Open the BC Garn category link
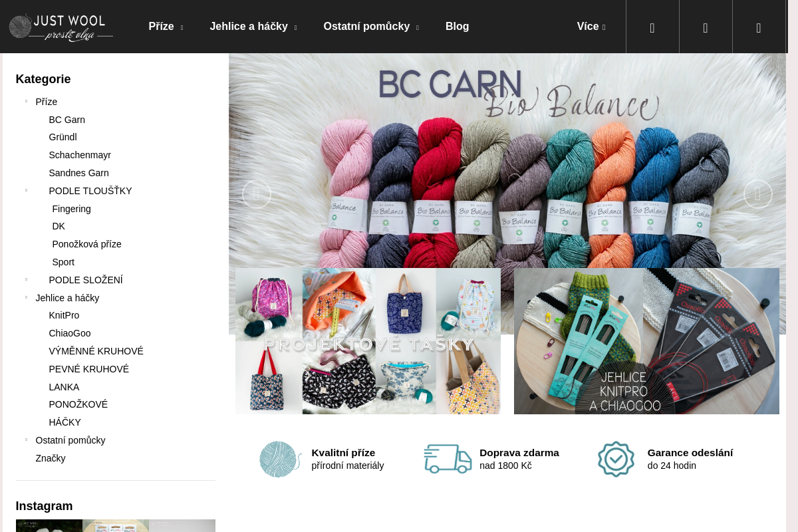Viewport: 798px width, 532px height. 66,120
